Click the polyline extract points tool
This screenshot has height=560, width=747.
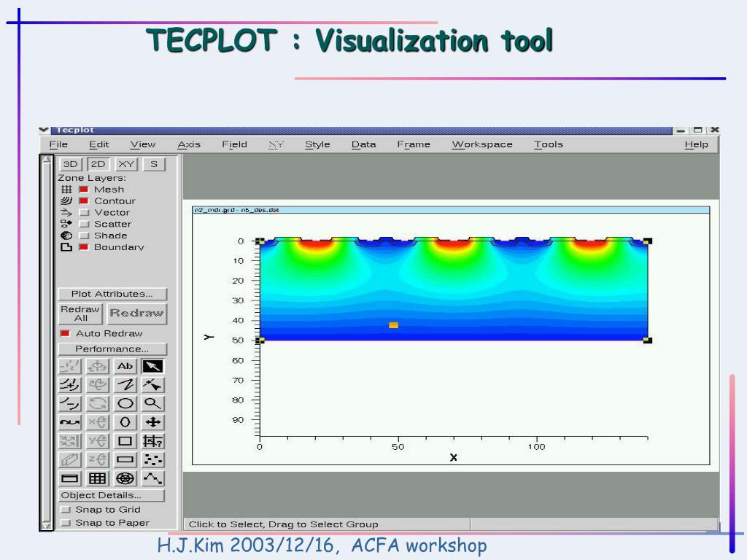click(153, 478)
